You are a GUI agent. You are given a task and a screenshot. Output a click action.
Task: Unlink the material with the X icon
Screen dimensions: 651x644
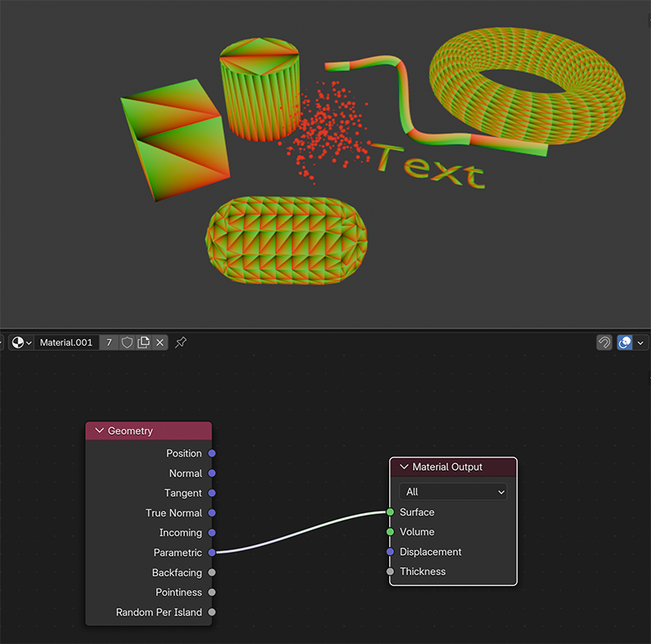coord(159,342)
